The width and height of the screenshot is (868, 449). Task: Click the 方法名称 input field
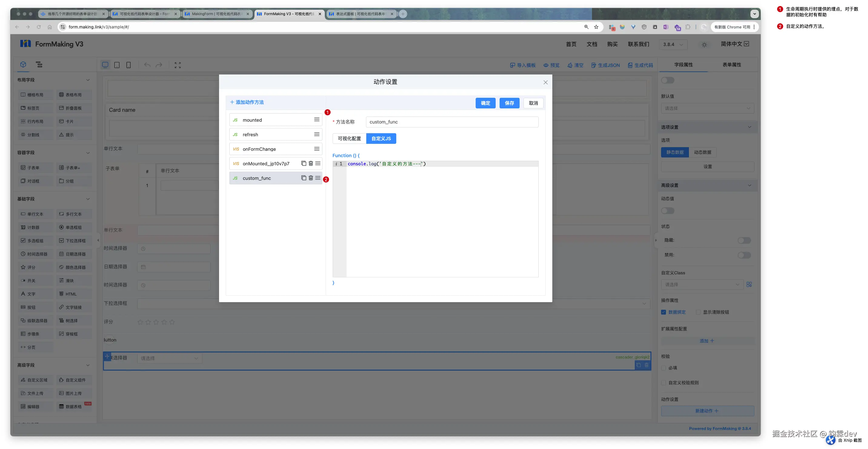452,122
